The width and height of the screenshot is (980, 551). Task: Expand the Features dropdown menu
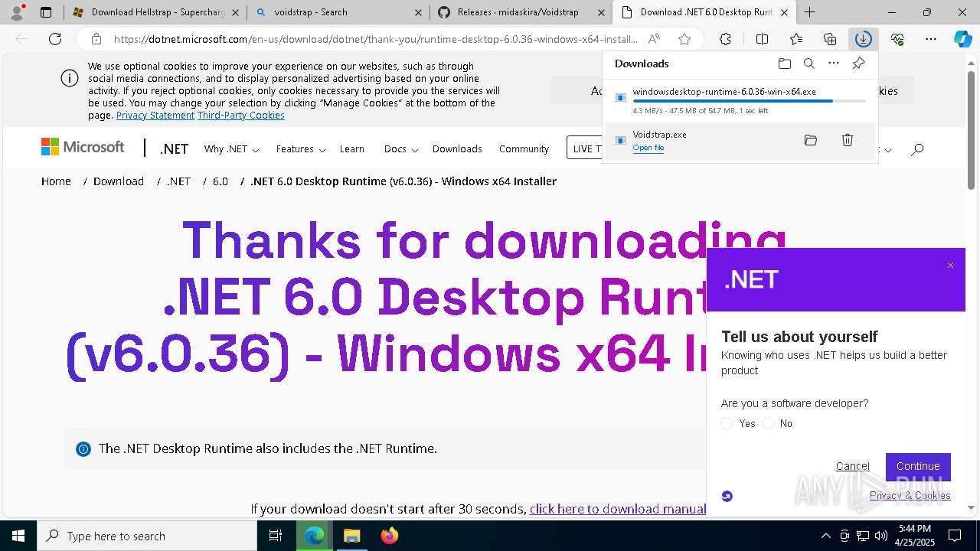click(x=301, y=149)
